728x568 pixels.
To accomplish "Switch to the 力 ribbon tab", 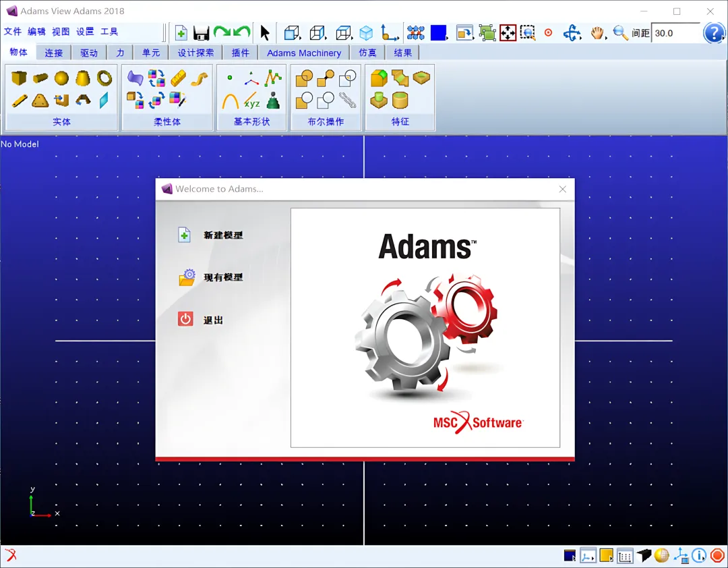I will (120, 53).
